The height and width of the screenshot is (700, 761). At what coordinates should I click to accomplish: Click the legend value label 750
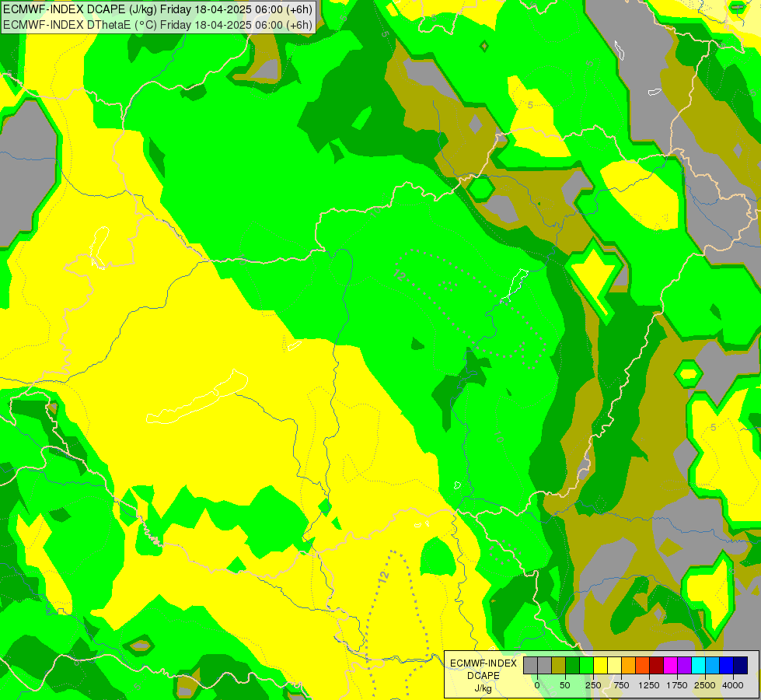621,685
